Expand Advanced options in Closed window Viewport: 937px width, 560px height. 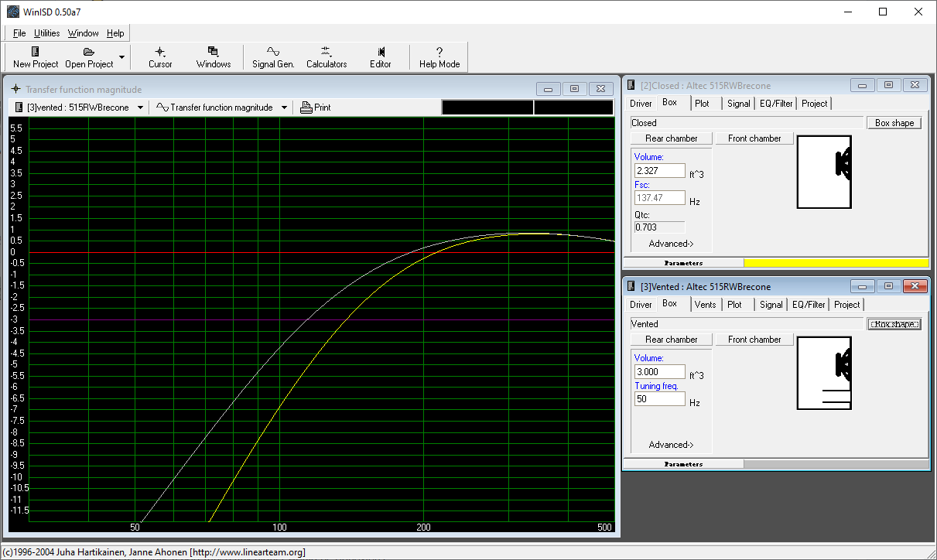pos(671,244)
